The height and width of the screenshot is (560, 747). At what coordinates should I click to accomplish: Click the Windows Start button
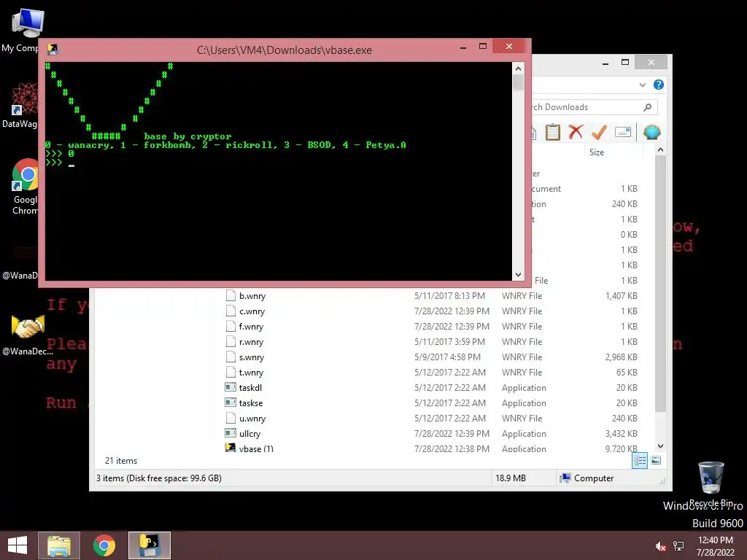click(18, 545)
